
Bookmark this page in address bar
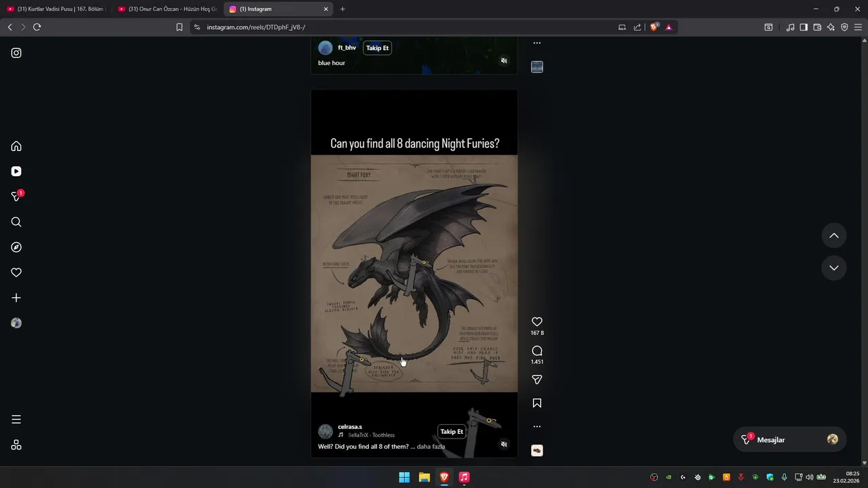[179, 27]
